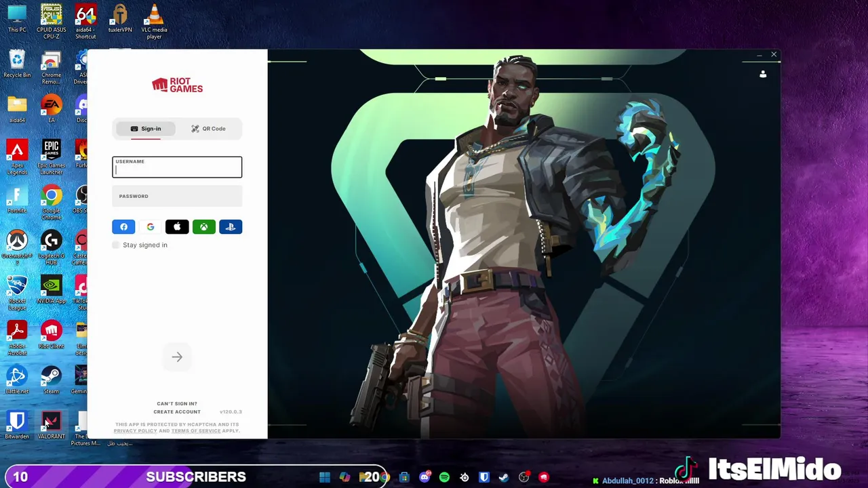Click the account profile icon in Riot client

[x=763, y=74]
